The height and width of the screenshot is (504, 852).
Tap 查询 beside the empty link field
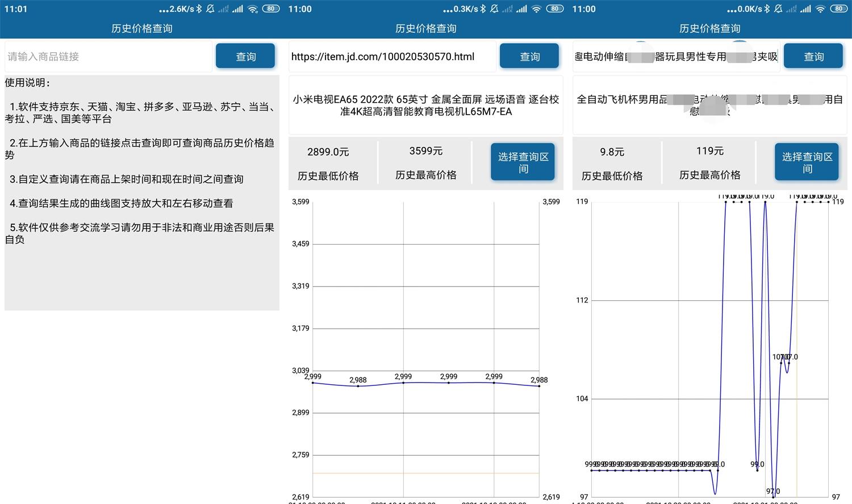coord(245,56)
